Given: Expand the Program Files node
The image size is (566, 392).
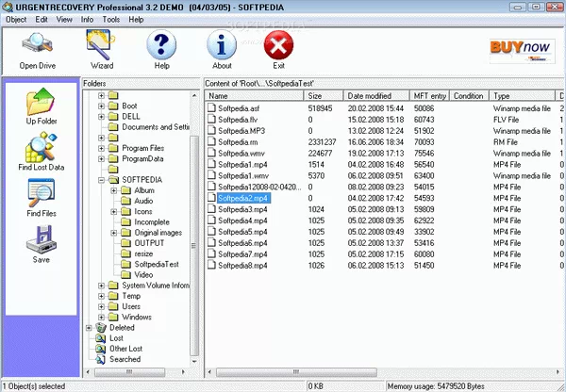Looking at the screenshot, I should click(x=102, y=148).
